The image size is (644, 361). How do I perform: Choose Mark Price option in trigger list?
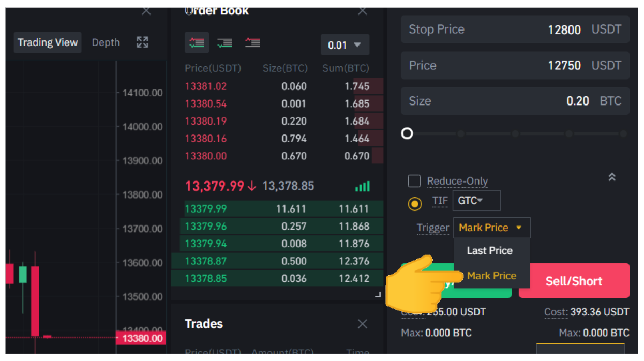[491, 276]
